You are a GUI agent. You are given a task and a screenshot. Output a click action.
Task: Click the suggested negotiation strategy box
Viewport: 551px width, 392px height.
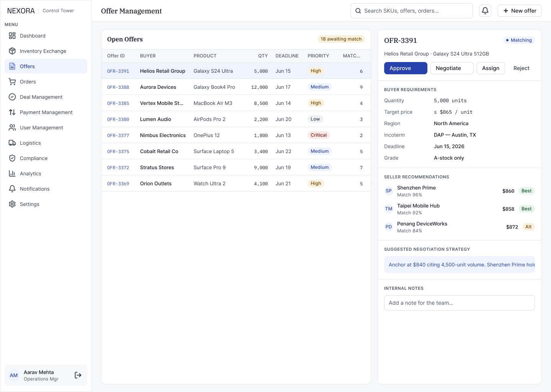coord(460,265)
